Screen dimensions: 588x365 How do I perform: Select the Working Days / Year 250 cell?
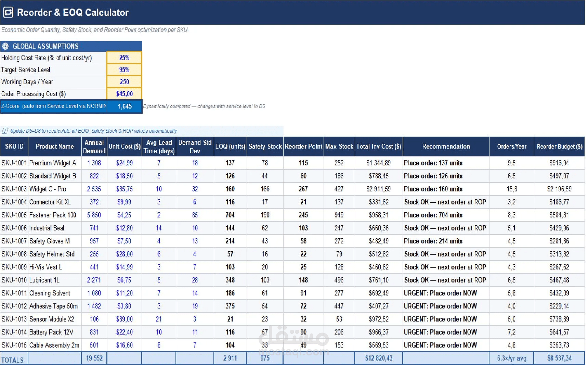click(x=124, y=82)
